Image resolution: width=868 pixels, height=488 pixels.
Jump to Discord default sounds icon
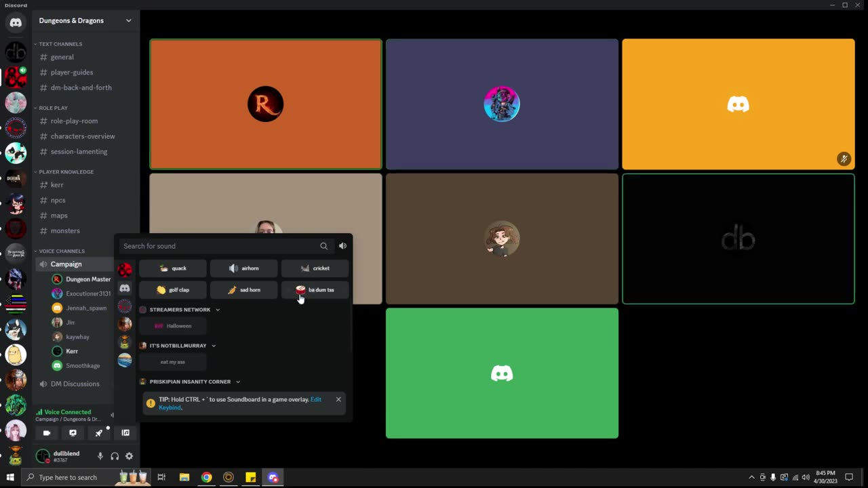coord(125,288)
